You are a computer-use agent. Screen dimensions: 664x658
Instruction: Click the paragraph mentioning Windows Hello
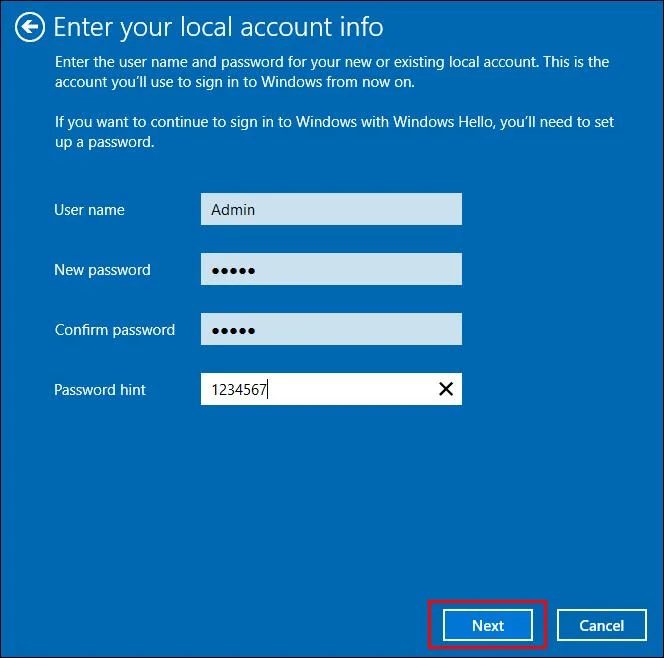[x=334, y=132]
